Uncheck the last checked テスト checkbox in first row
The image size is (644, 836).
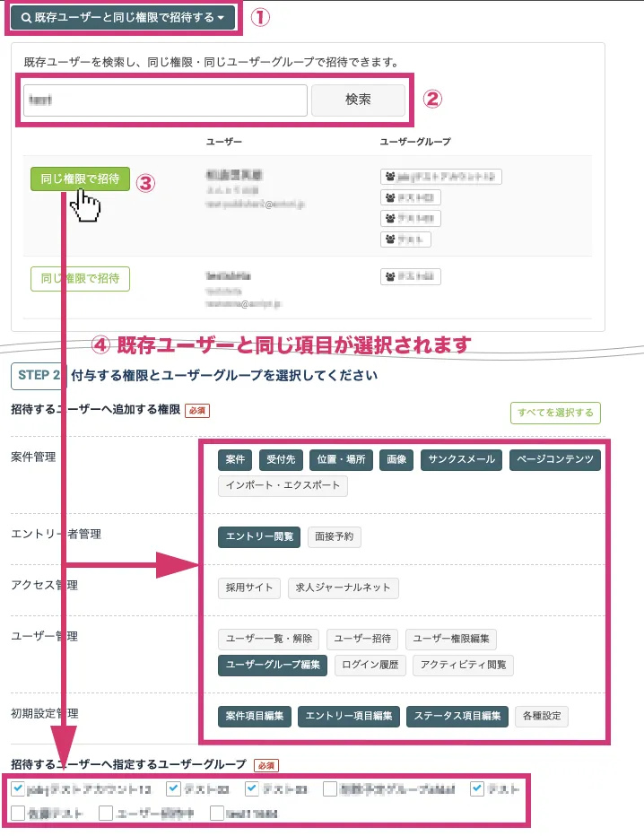pos(478,789)
